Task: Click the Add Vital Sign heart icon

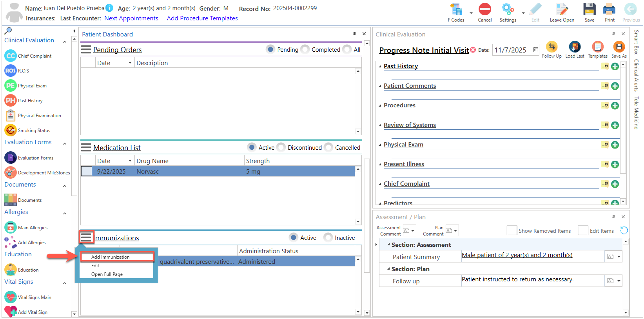Action: pos(11,312)
